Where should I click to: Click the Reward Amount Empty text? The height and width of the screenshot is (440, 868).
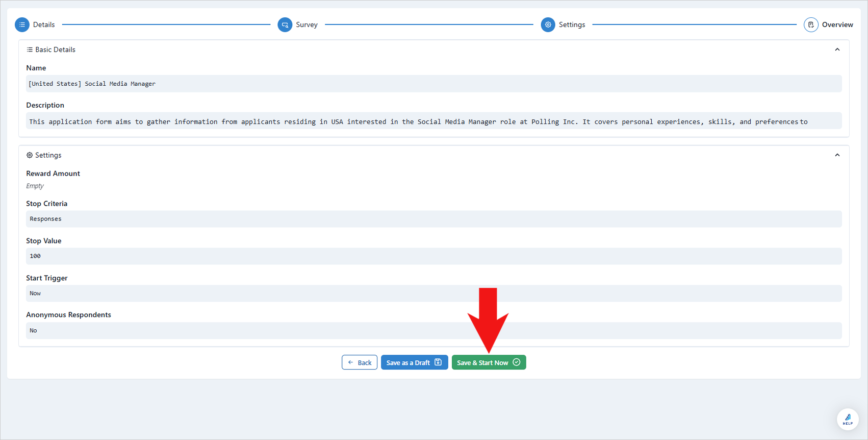tap(35, 186)
